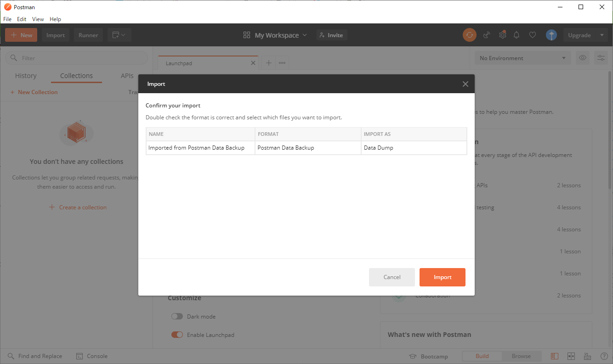This screenshot has width=613, height=364.
Task: Open the View menu
Action: [x=38, y=19]
